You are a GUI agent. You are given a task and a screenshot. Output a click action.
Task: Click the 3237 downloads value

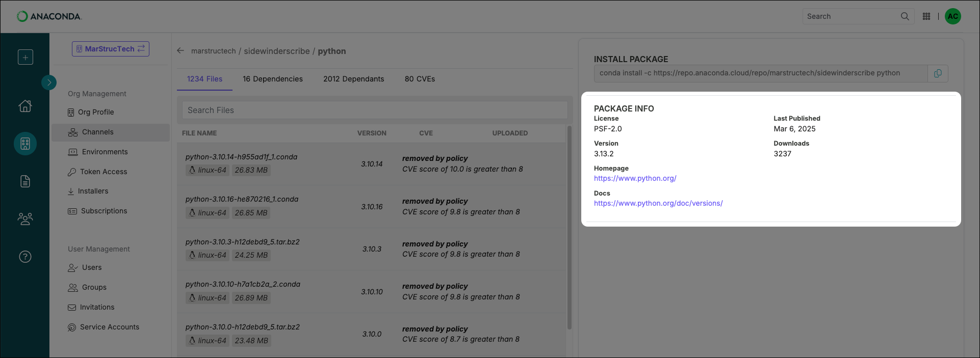tap(783, 154)
